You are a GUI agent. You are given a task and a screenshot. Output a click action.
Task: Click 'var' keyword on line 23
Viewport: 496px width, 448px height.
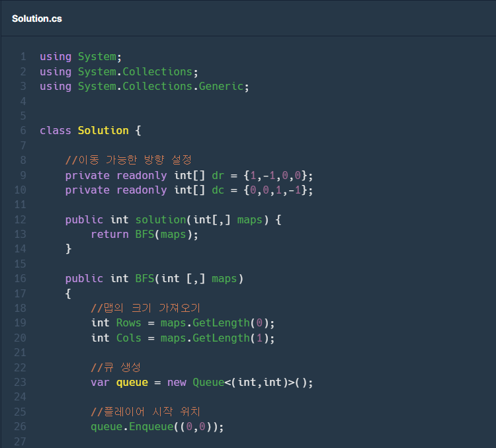[100, 383]
